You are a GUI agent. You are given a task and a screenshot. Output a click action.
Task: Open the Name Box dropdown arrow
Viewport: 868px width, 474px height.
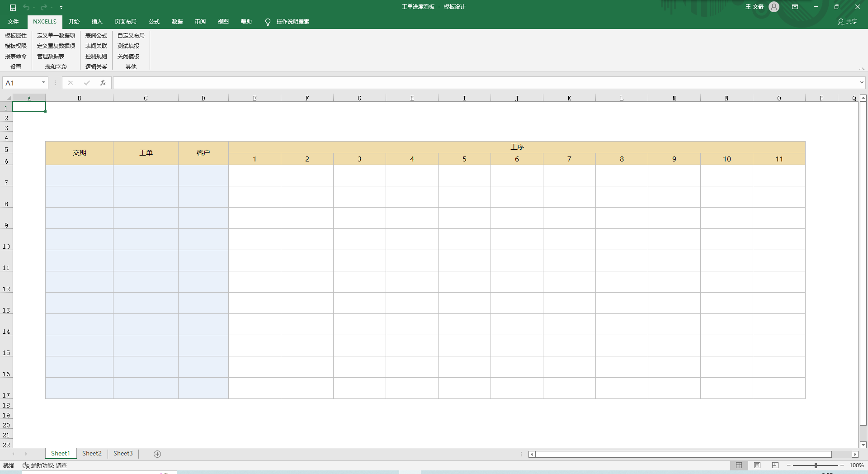pyautogui.click(x=43, y=83)
